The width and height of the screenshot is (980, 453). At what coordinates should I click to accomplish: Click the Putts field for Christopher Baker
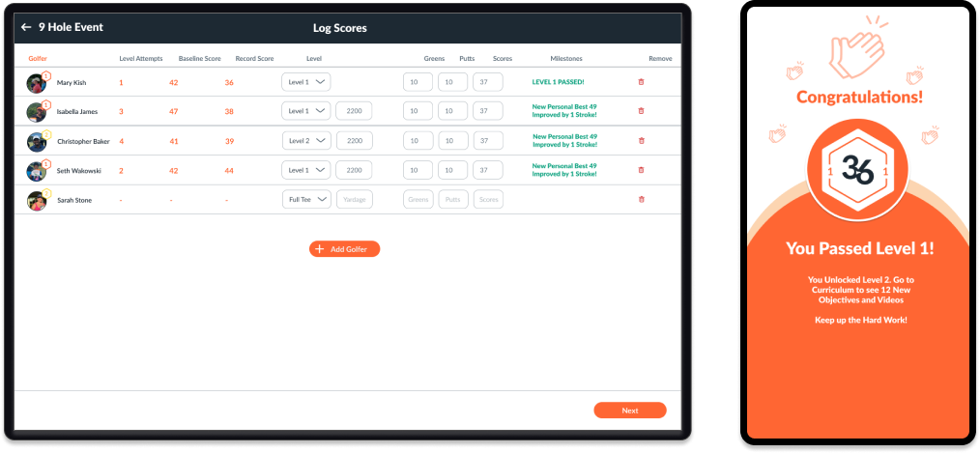click(x=453, y=141)
